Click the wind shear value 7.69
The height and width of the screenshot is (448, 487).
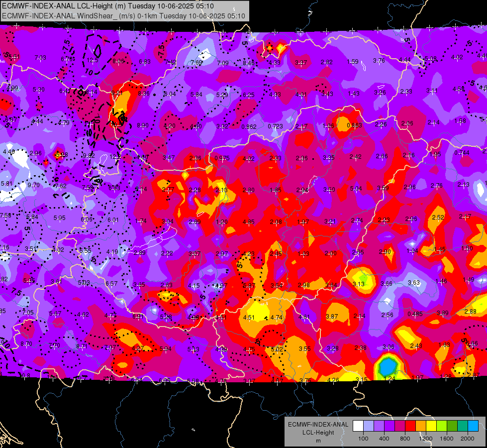click(x=196, y=63)
